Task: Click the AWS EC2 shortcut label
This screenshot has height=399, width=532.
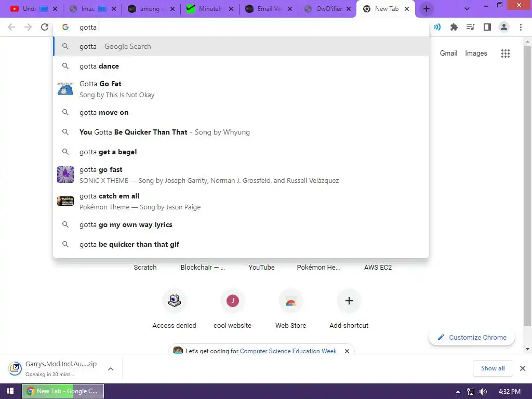Action: [378, 268]
